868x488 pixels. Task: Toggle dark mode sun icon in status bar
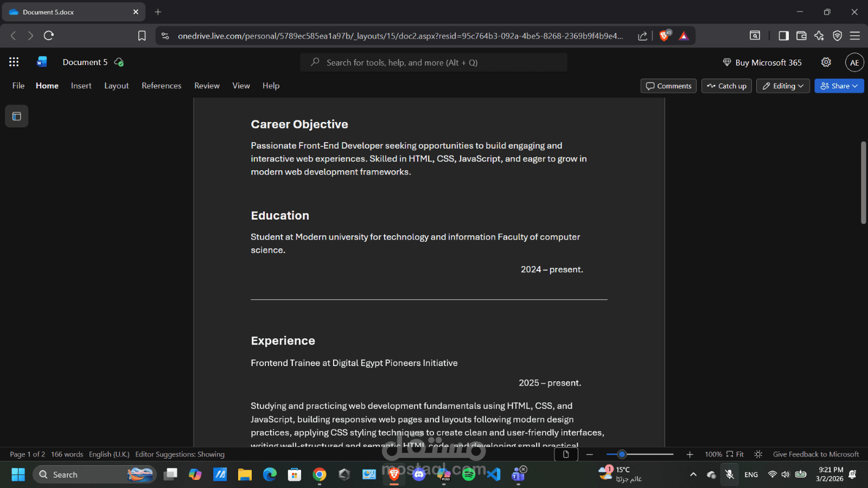[x=758, y=454]
